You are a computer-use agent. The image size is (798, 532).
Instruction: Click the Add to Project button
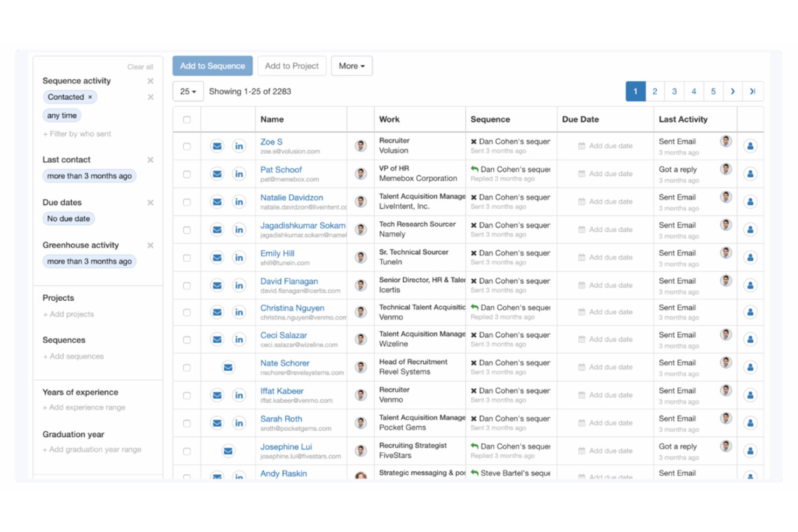pos(292,66)
